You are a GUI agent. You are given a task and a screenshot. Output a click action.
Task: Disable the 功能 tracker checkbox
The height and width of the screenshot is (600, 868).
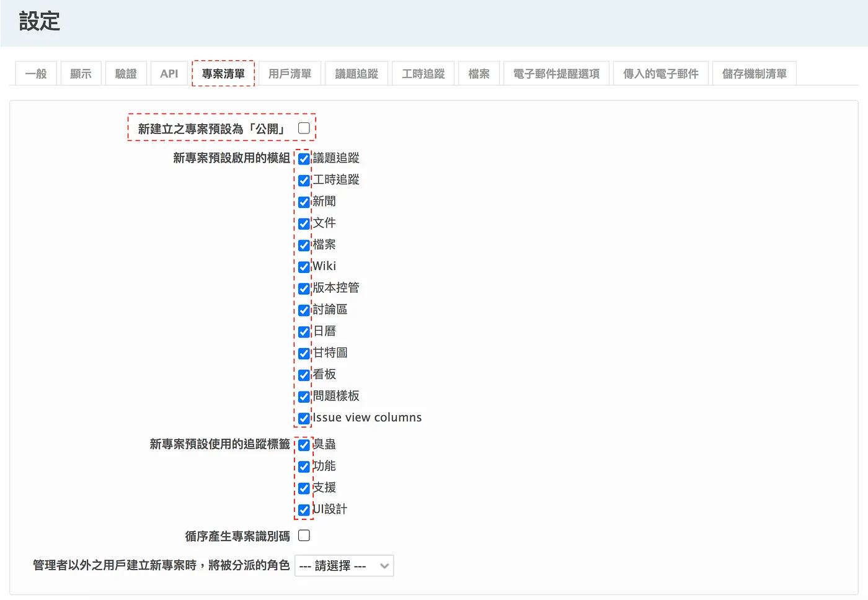click(304, 467)
